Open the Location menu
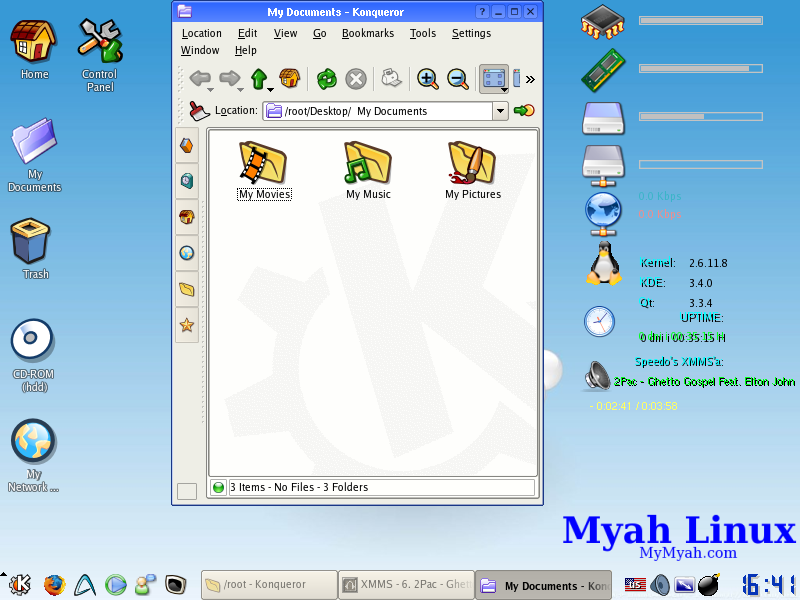The width and height of the screenshot is (800, 600). (x=202, y=33)
